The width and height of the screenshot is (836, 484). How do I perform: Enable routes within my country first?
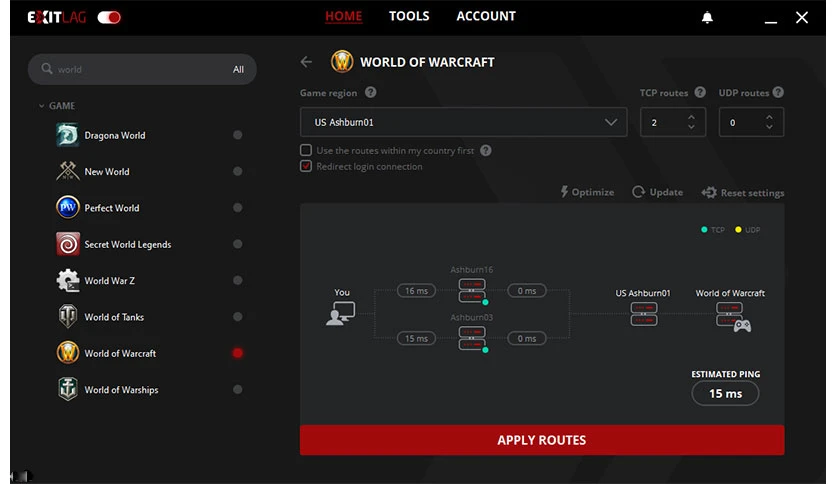(306, 150)
